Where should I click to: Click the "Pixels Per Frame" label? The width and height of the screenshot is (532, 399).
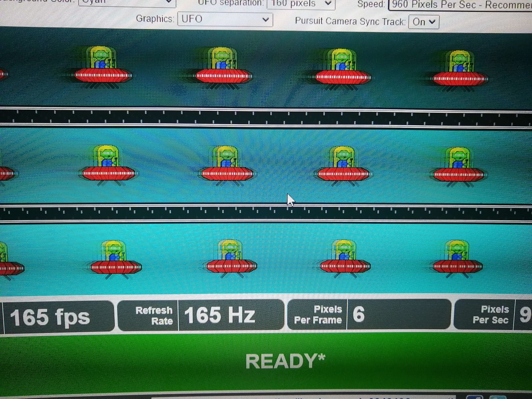pos(318,314)
